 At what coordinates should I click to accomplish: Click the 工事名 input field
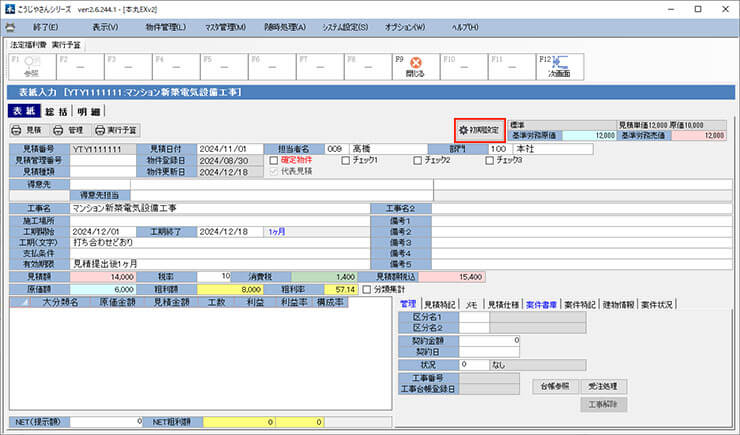click(x=220, y=208)
